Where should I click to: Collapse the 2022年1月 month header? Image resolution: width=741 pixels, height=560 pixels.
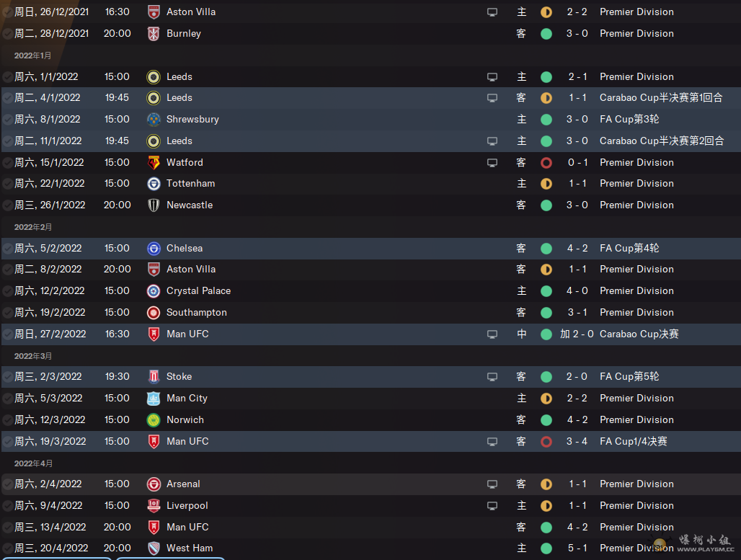(32, 55)
